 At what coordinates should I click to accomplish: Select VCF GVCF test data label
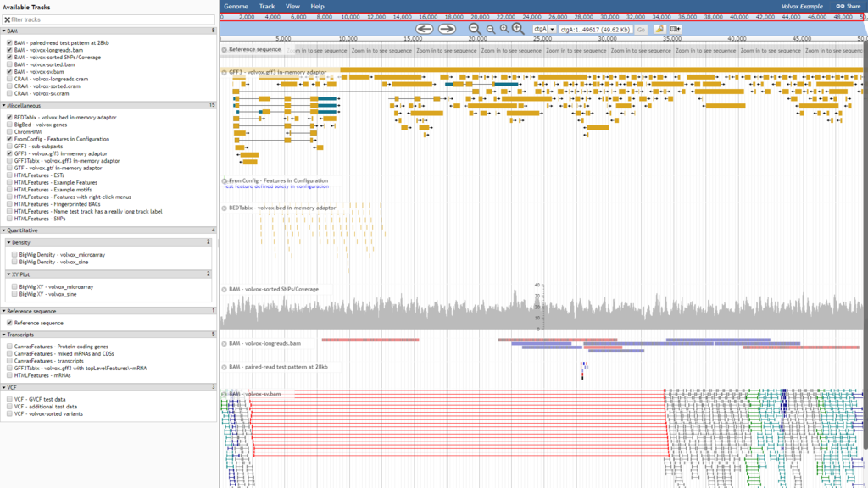point(40,399)
